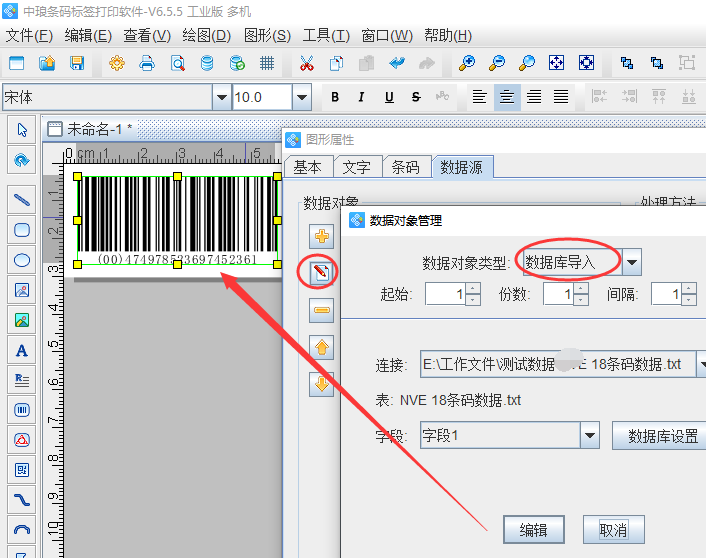Increase the 起始 spinner value
Viewport: 706px width, 558px height.
[x=472, y=289]
